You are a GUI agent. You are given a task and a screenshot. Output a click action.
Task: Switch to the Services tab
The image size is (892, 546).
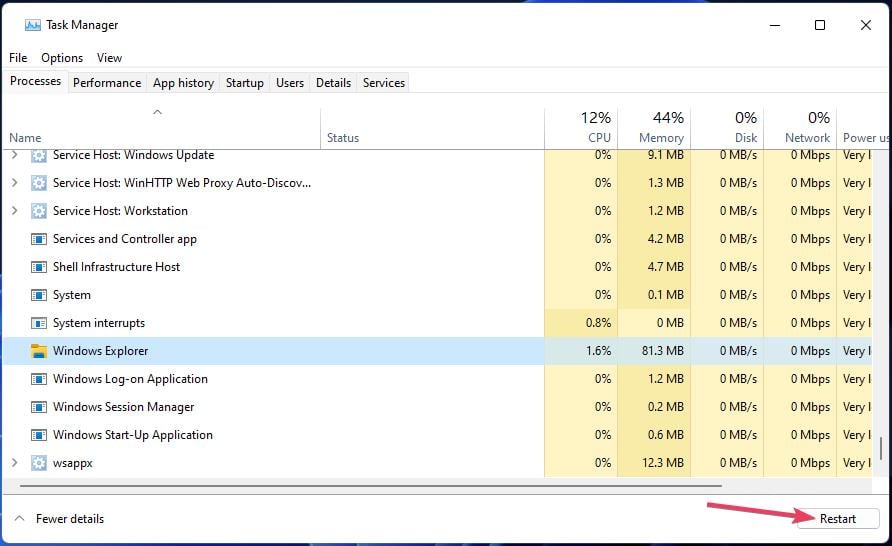coord(384,83)
